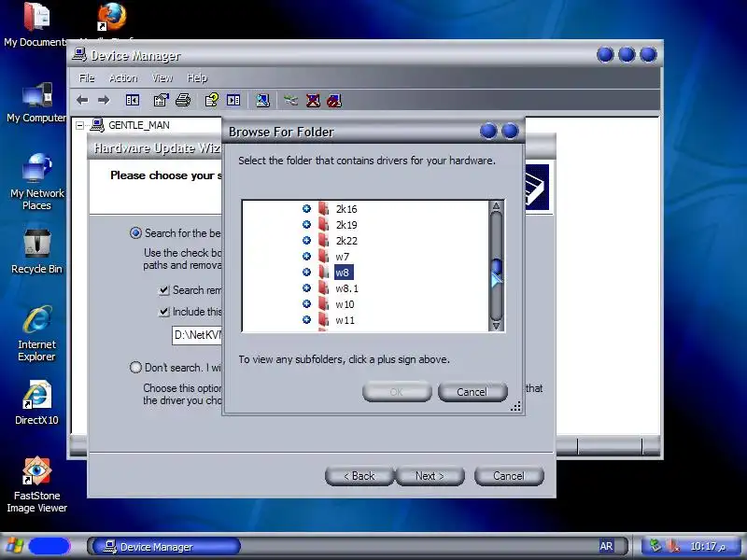Image resolution: width=747 pixels, height=560 pixels.
Task: Toggle the action pane toolbar icon
Action: click(233, 101)
